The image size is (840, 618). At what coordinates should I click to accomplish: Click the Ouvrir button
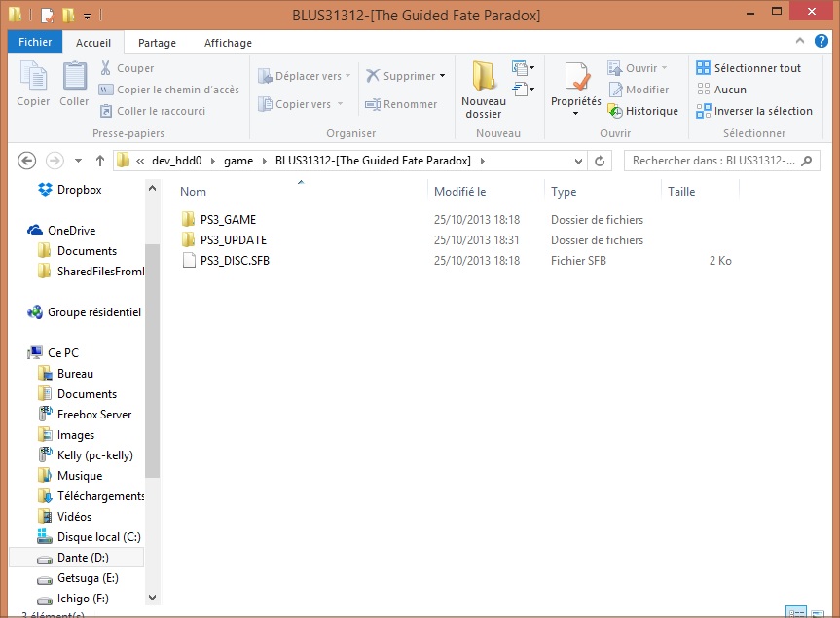[x=637, y=68]
